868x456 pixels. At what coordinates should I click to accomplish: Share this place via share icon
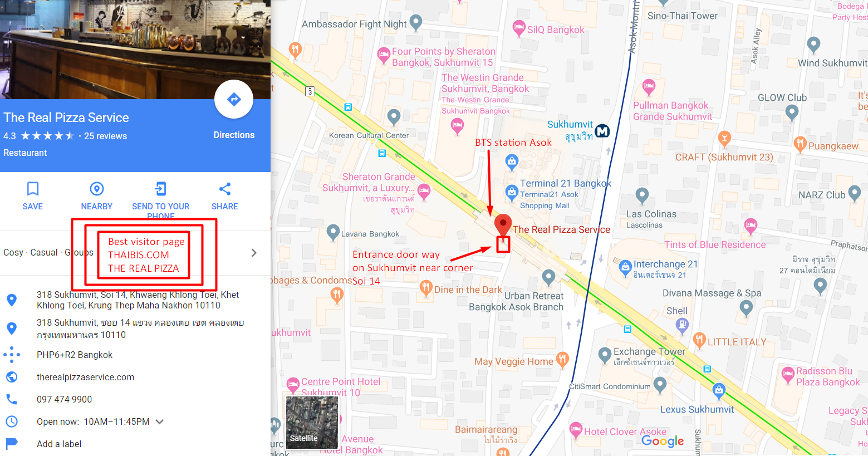click(225, 189)
